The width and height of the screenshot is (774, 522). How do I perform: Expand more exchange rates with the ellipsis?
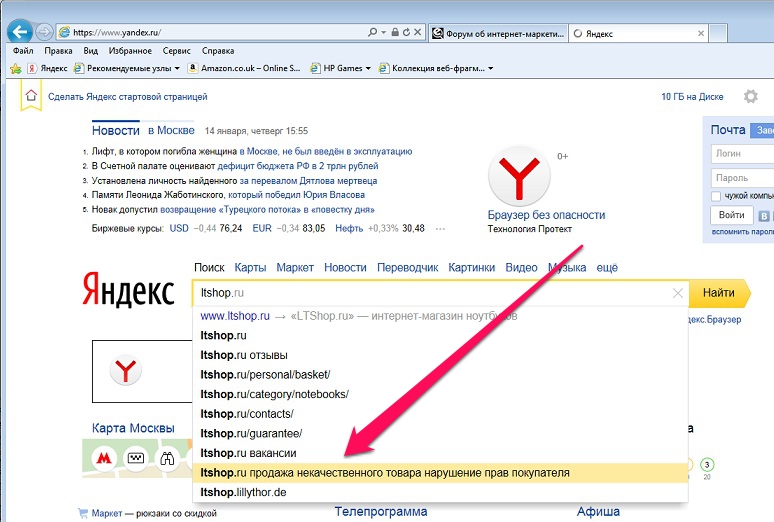(440, 229)
